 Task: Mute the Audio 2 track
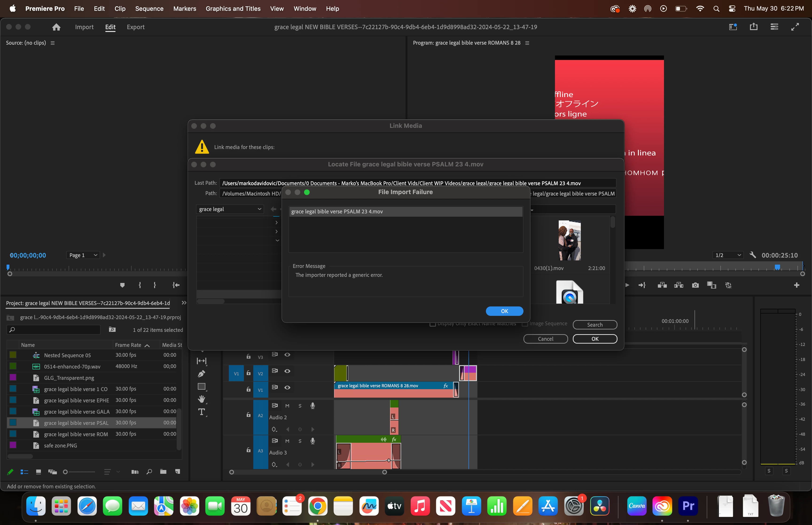coord(287,406)
